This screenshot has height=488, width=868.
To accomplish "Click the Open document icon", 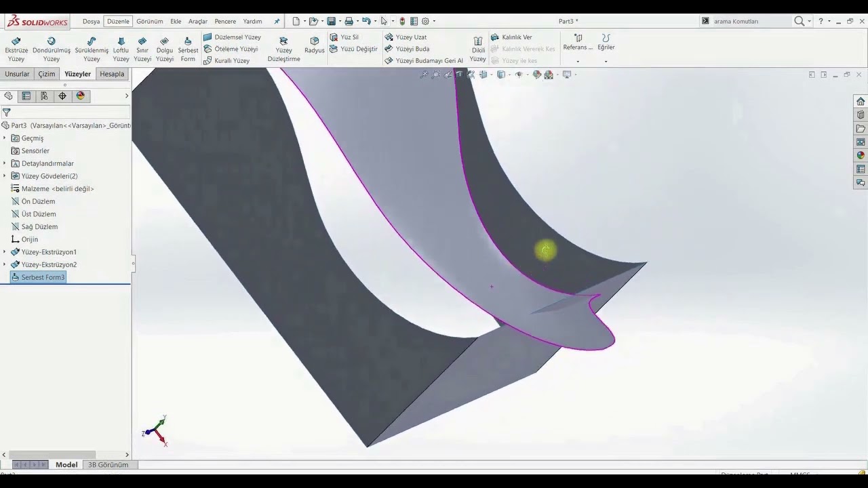I will [x=313, y=21].
